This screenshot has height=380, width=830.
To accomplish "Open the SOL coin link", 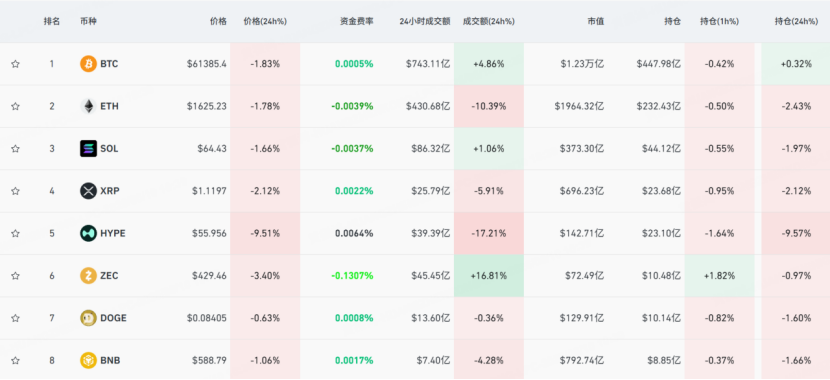I will click(109, 149).
